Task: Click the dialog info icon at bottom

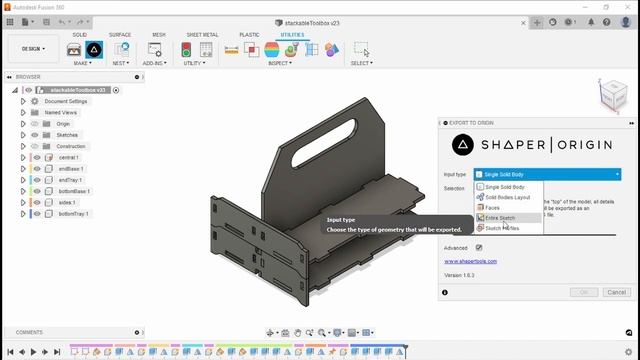Action: [x=445, y=292]
